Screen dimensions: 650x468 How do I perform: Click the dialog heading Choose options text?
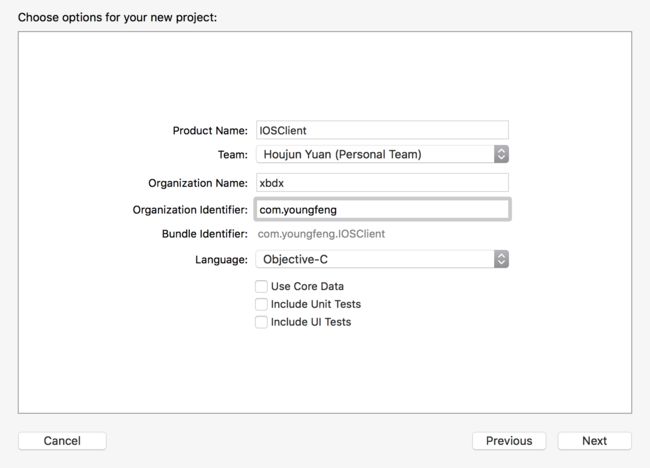click(117, 17)
